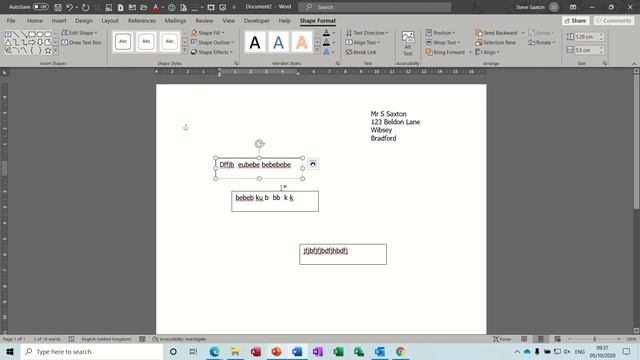Collapse the ribbon with the chevron arrow
The width and height of the screenshot is (640, 360).
(634, 64)
